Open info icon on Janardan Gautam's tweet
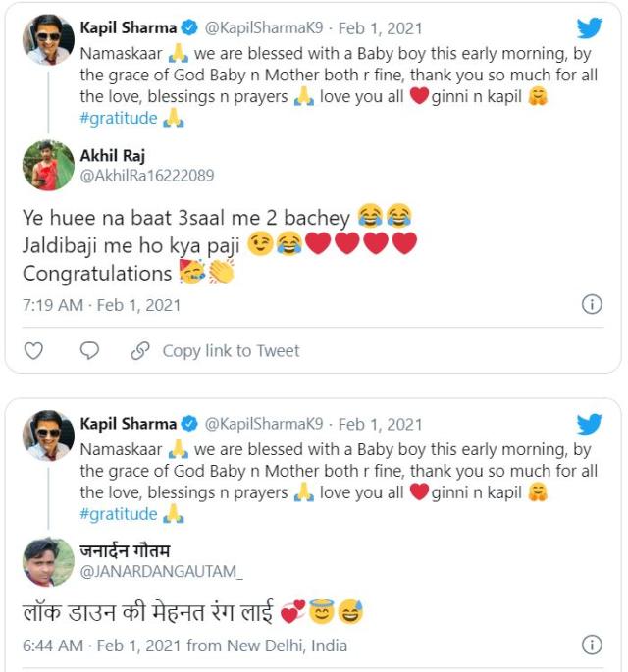The height and width of the screenshot is (672, 628). tap(592, 645)
